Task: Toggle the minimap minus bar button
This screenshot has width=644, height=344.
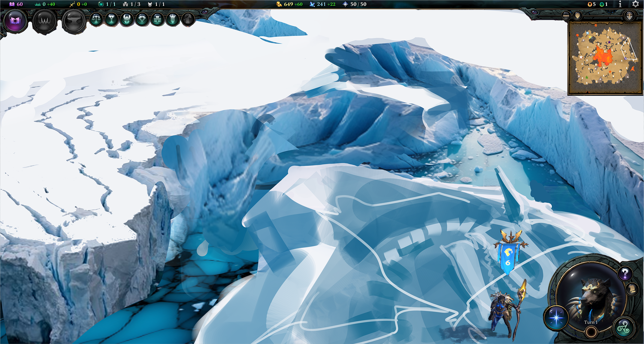Action: [566, 16]
